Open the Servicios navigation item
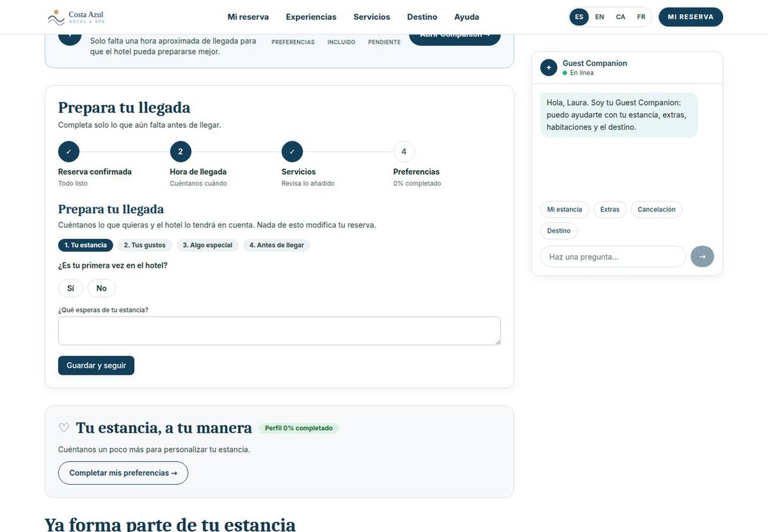Image resolution: width=768 pixels, height=532 pixels. coord(372,17)
